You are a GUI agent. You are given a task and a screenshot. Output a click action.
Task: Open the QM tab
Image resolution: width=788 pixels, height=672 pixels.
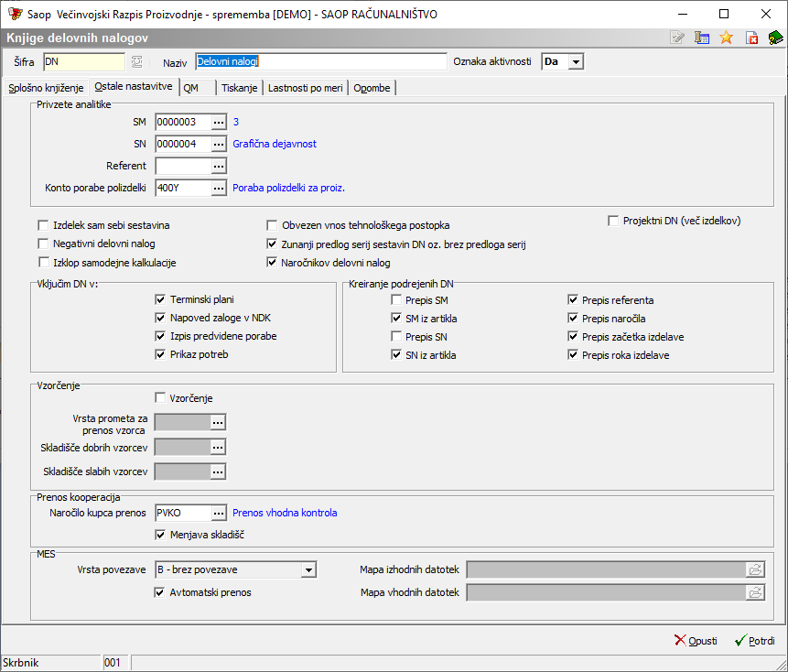coord(197,88)
